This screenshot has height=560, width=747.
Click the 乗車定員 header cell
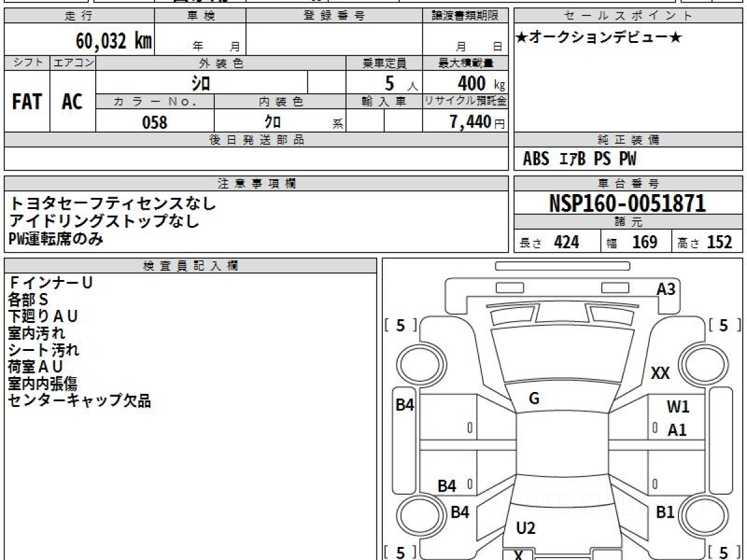(x=384, y=63)
